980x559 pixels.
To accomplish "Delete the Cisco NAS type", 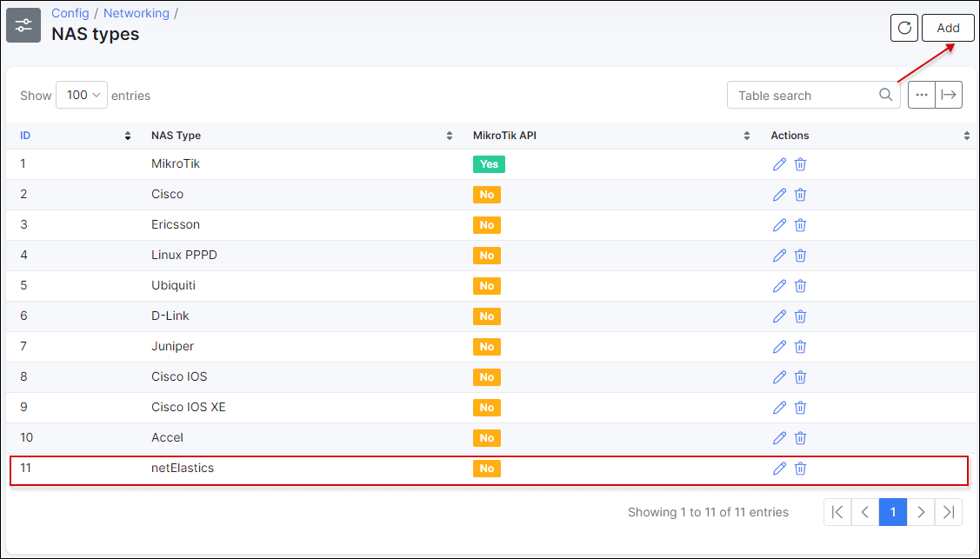I will pyautogui.click(x=800, y=195).
